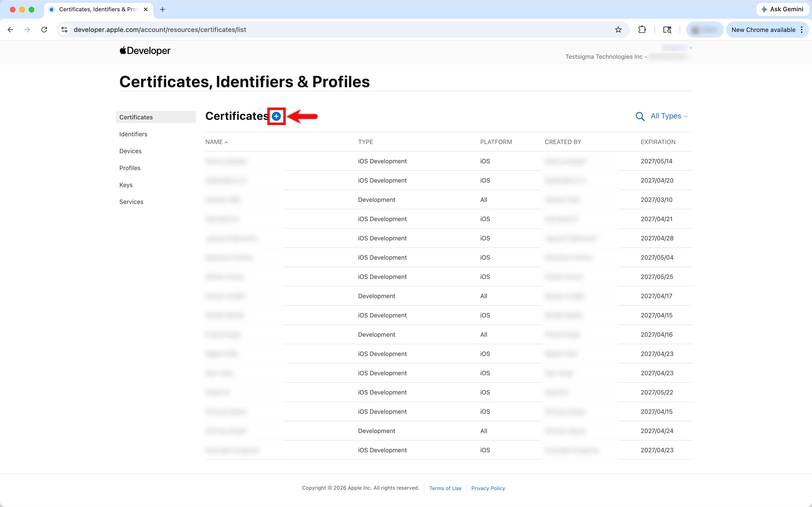The width and height of the screenshot is (812, 507).
Task: Sort certificates by the NAME column
Action: click(x=217, y=142)
